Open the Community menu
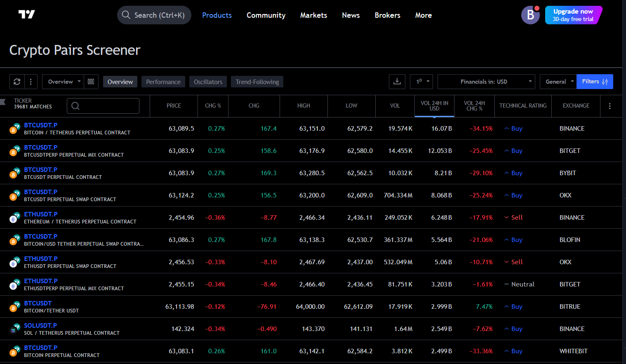This screenshot has height=364, width=626. pyautogui.click(x=266, y=15)
